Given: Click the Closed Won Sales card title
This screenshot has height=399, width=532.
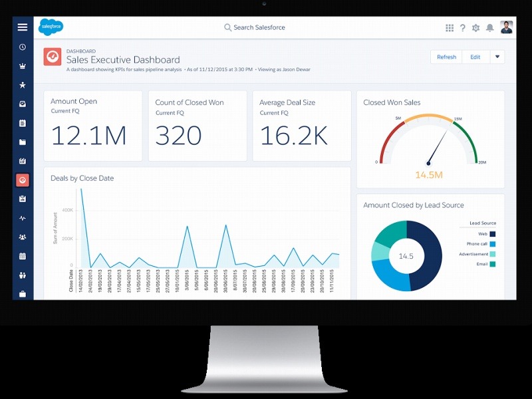Looking at the screenshot, I should point(392,102).
